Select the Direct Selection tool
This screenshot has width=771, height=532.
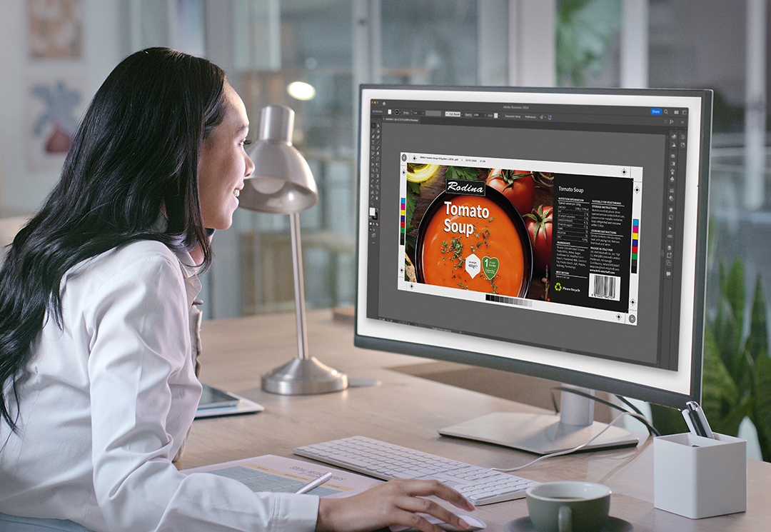pyautogui.click(x=378, y=126)
